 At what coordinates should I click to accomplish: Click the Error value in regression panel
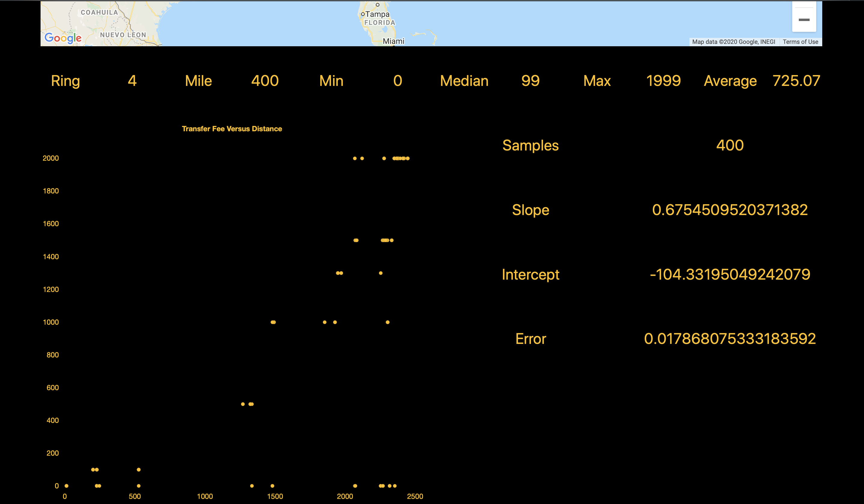(730, 339)
